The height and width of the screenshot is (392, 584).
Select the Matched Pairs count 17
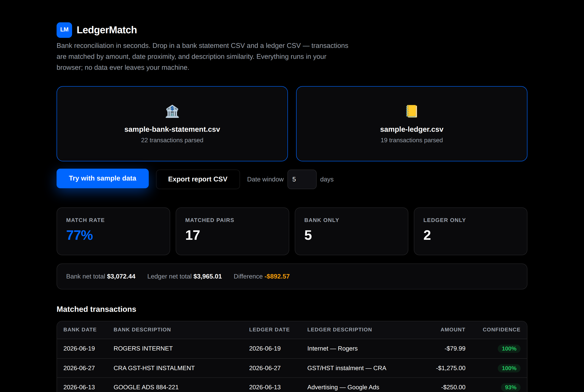click(193, 235)
